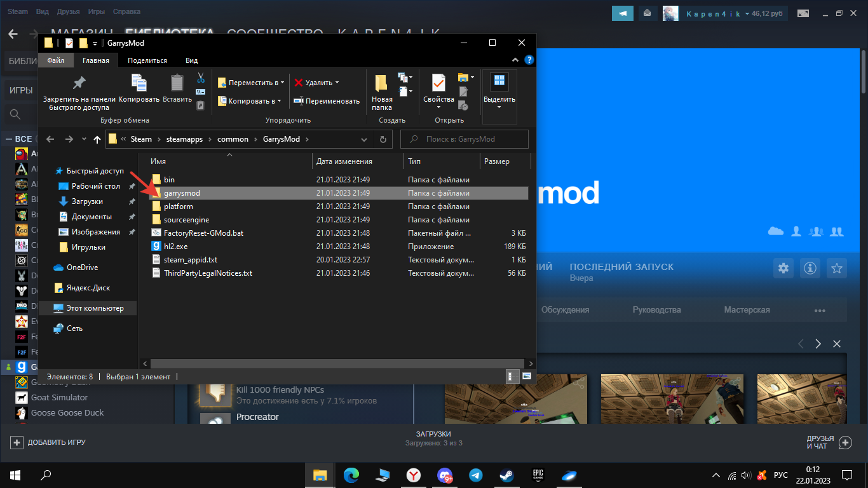Create a new folder with Новая папка

click(382, 92)
